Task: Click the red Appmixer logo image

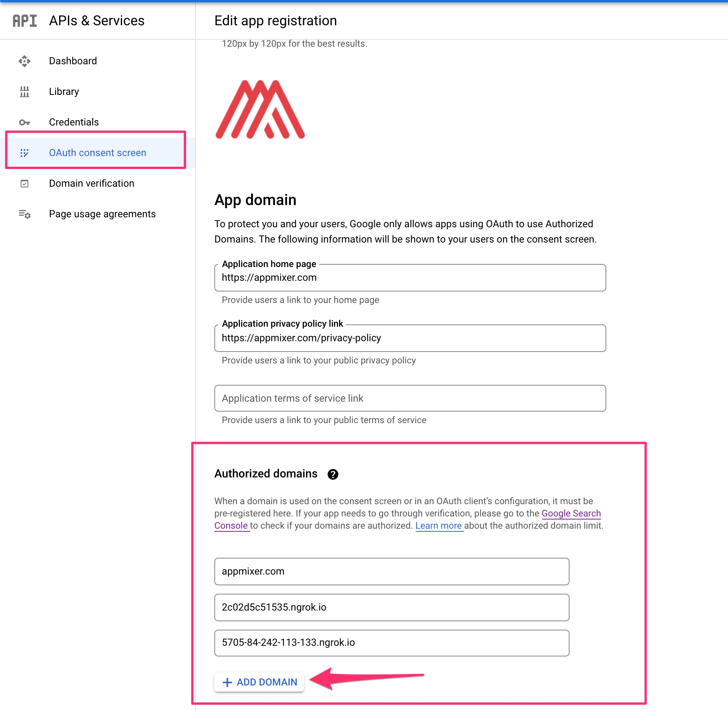Action: (260, 110)
